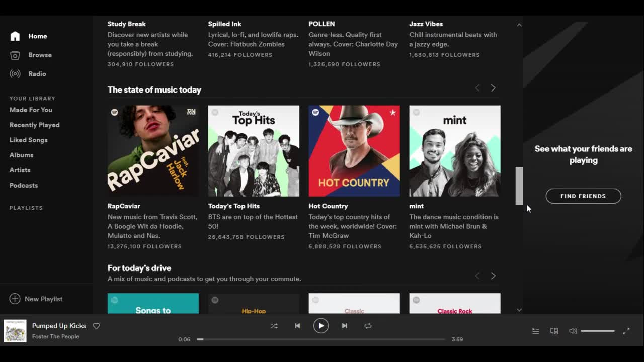The height and width of the screenshot is (362, 644).
Task: Open the Songs to playlist tile
Action: [153, 304]
